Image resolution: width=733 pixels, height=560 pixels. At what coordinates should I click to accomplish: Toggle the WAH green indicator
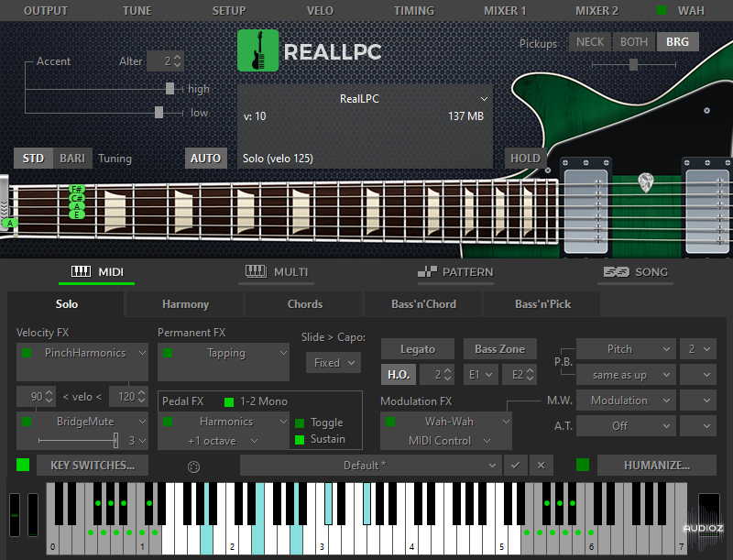pos(662,10)
